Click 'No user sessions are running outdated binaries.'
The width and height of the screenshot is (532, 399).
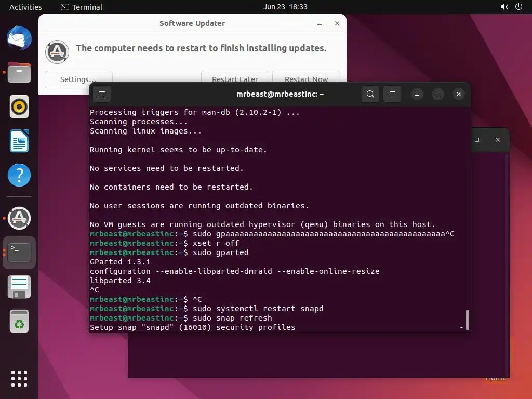tap(199, 206)
